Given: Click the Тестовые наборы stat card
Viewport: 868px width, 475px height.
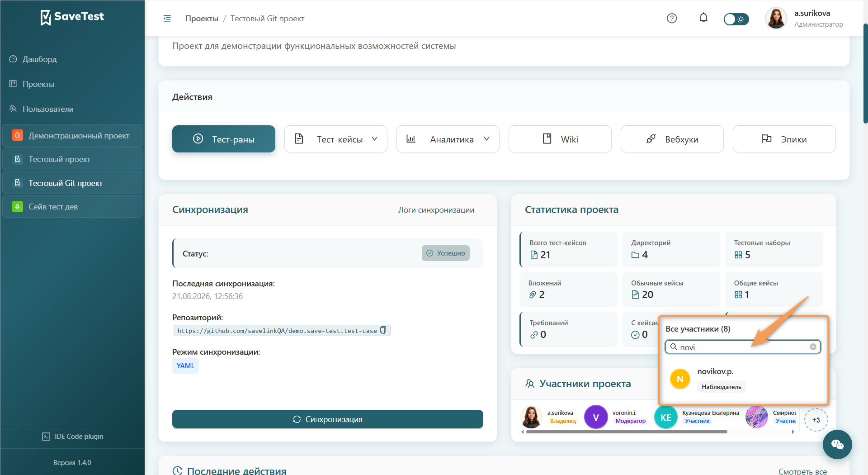Looking at the screenshot, I should 774,249.
